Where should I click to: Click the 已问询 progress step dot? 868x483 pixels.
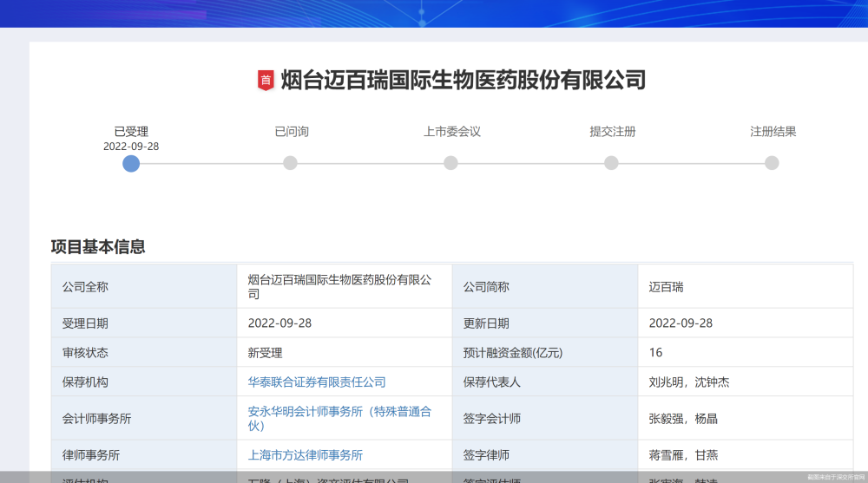pyautogui.click(x=290, y=163)
